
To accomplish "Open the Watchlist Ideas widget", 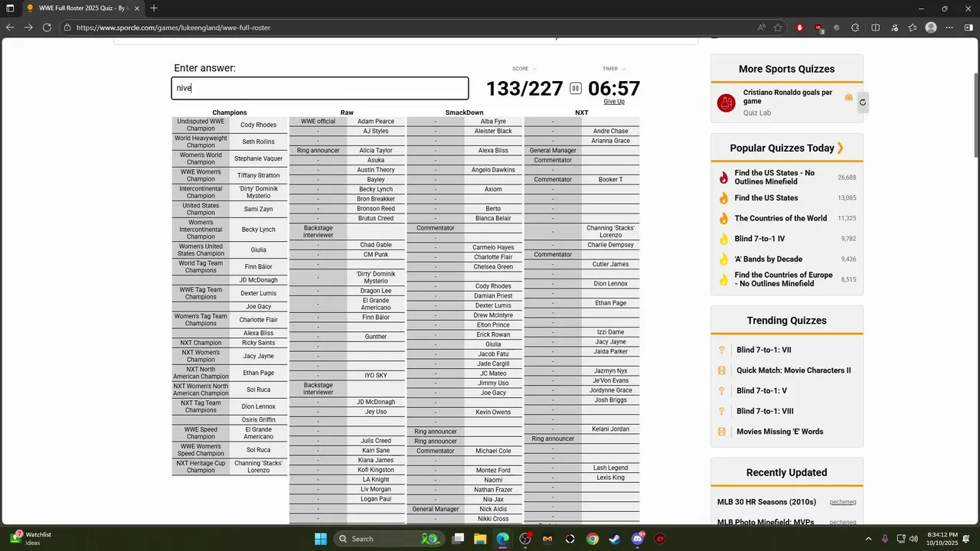I will point(31,539).
